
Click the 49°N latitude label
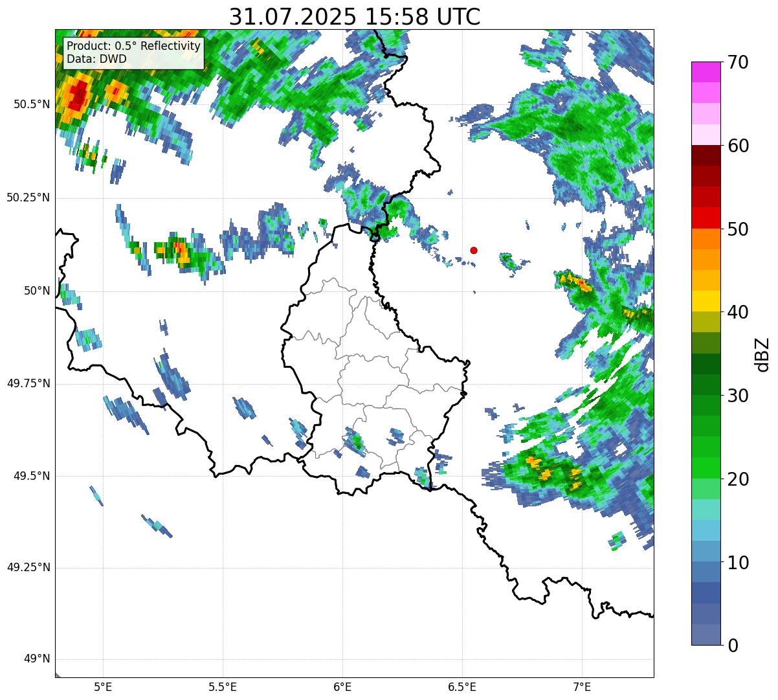click(x=37, y=659)
